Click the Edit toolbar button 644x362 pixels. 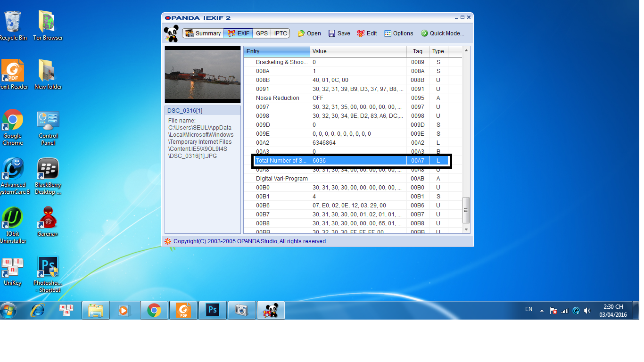point(367,33)
